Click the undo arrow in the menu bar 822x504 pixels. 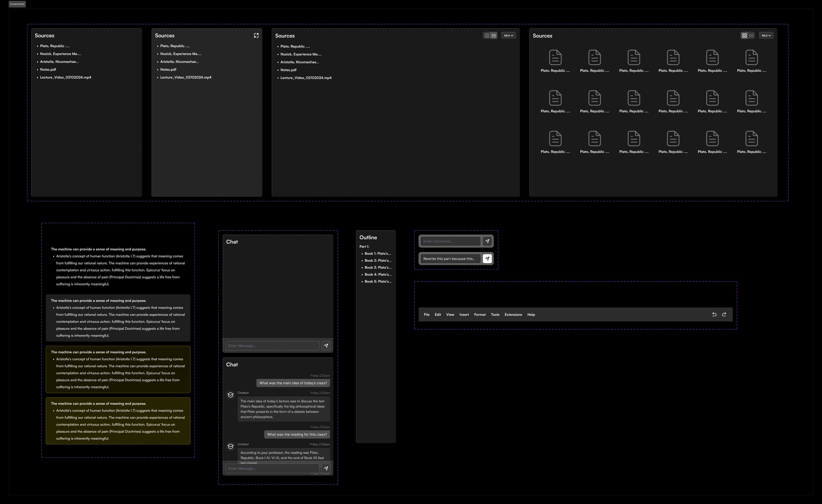tap(714, 314)
